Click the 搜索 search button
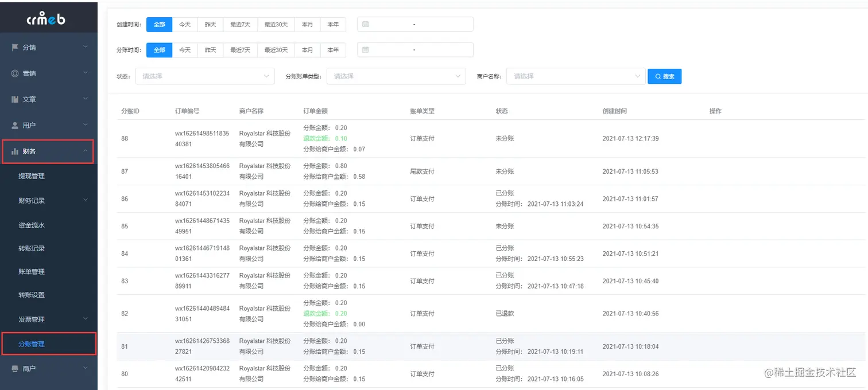This screenshot has height=390, width=868. [665, 76]
